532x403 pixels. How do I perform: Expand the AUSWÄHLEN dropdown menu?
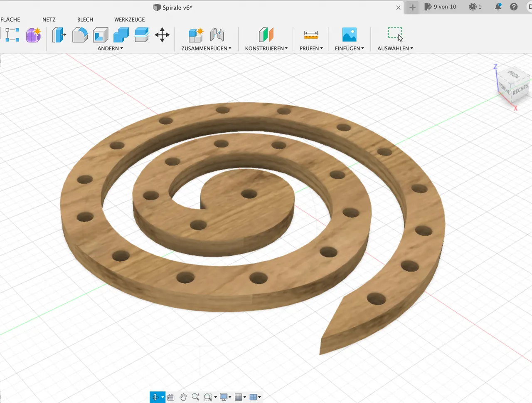coord(395,48)
